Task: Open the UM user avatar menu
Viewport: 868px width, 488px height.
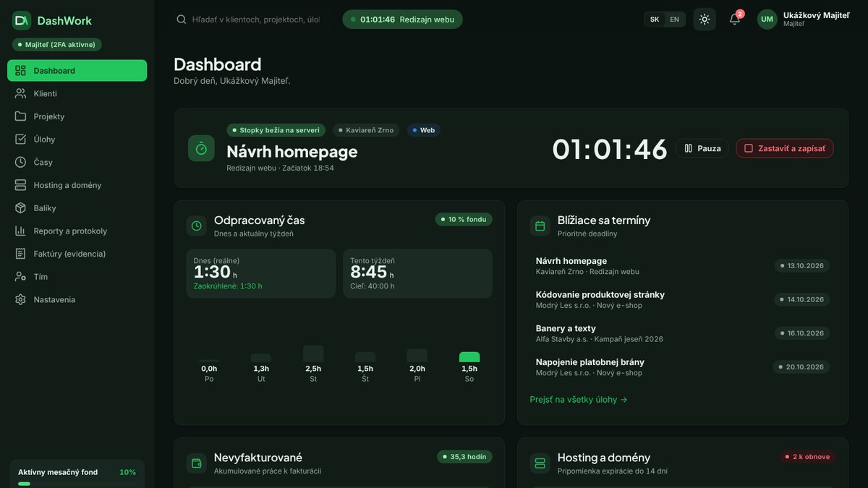Action: tap(767, 20)
